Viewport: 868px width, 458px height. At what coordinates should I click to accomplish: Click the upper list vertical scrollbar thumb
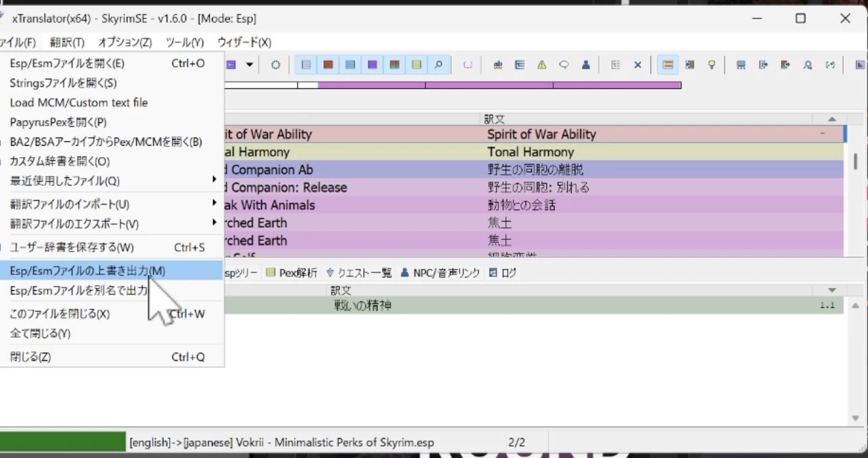pyautogui.click(x=855, y=161)
